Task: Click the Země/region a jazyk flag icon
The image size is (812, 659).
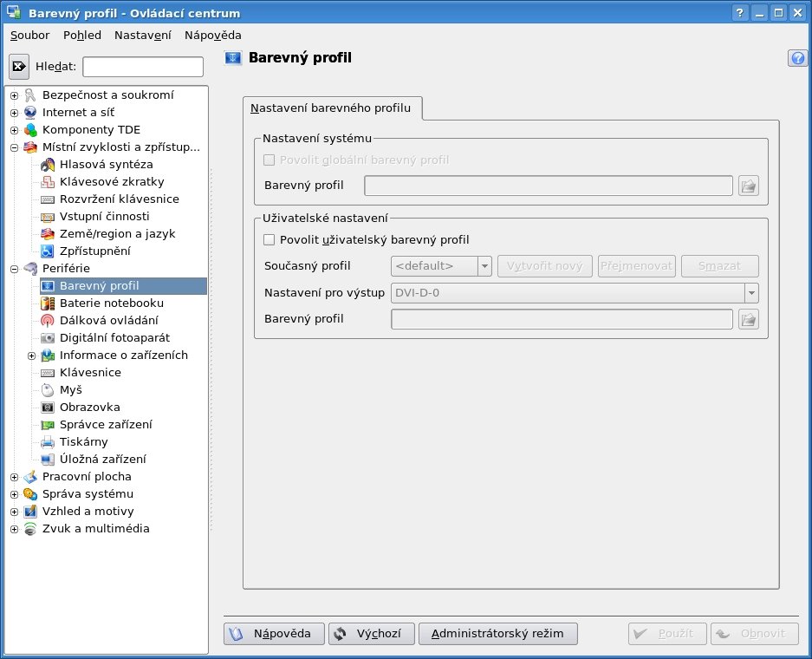Action: tap(48, 233)
